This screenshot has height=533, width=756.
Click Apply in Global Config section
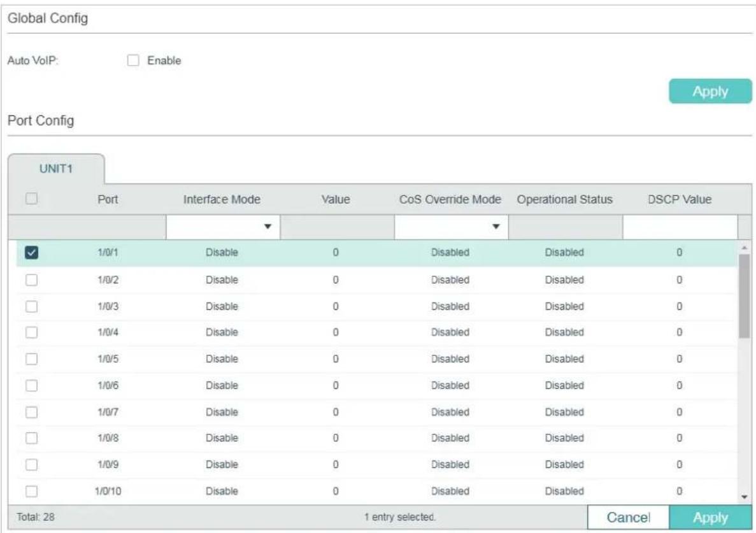pos(710,91)
